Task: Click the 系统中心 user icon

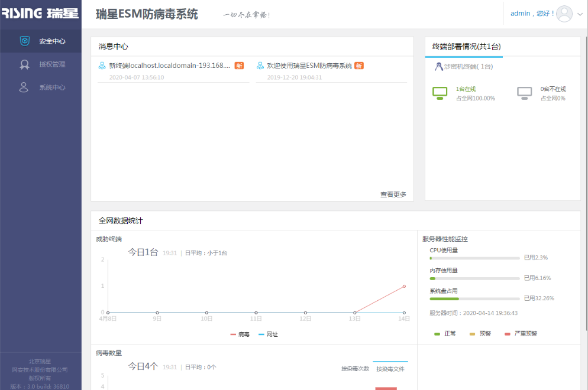Action: (24, 87)
